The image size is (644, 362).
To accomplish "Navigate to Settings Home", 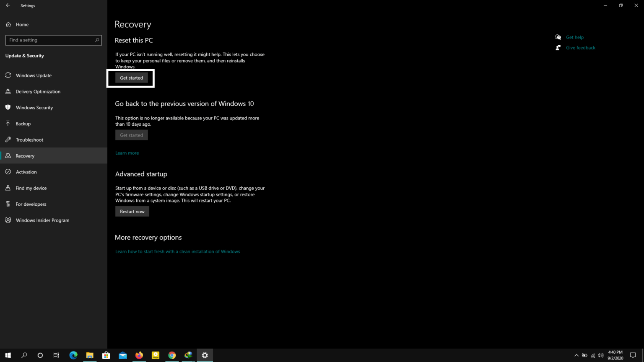I will (22, 24).
